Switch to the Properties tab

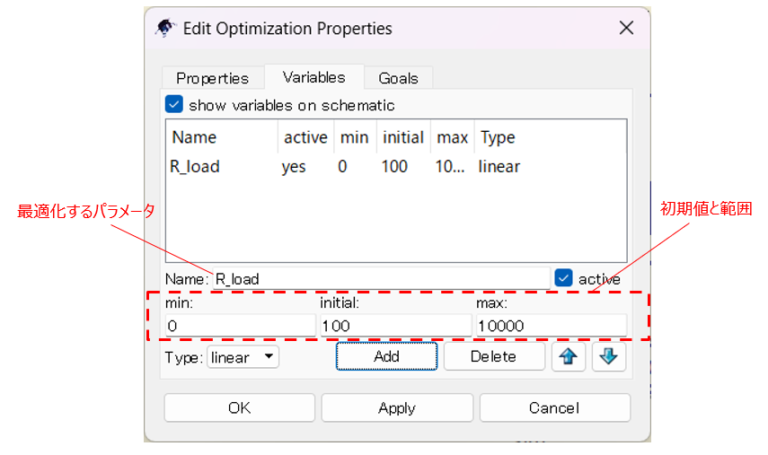[212, 78]
